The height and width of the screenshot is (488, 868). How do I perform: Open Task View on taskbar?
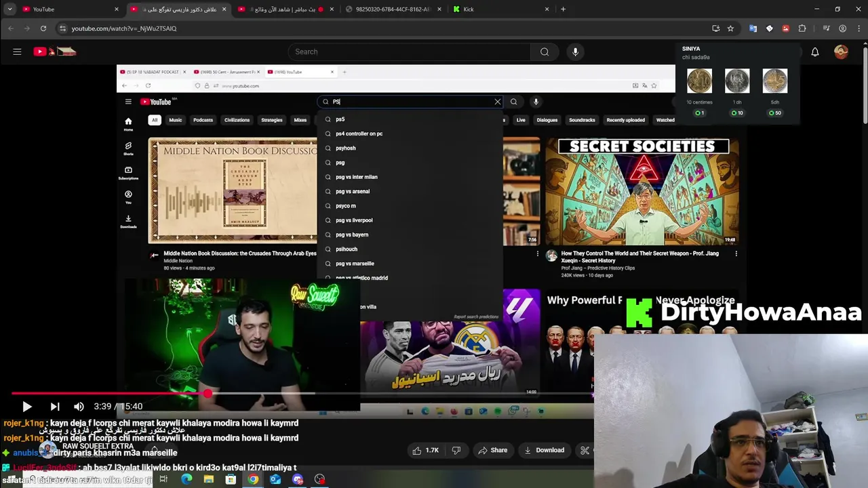(x=163, y=479)
